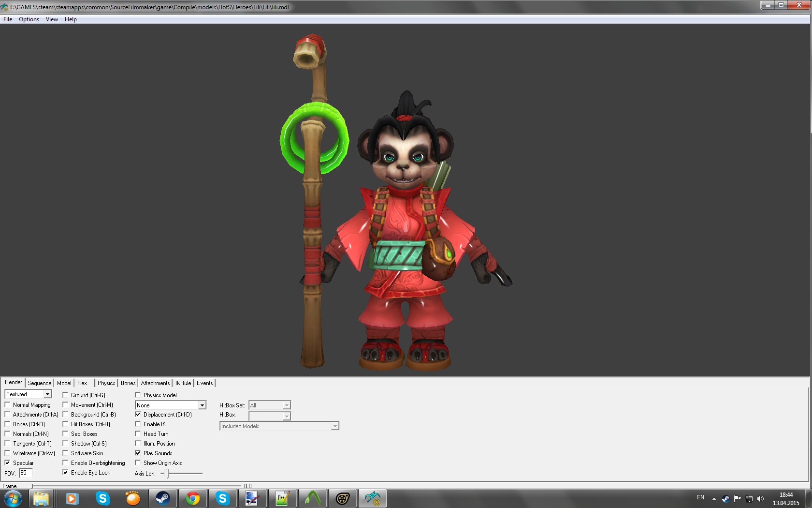
Task: Open the Skype icon beside Chrome
Action: click(222, 498)
